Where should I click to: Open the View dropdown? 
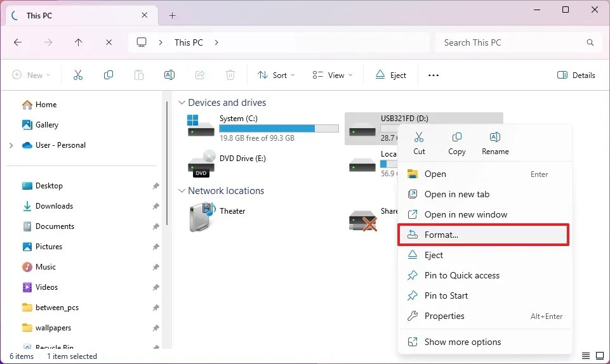[332, 75]
